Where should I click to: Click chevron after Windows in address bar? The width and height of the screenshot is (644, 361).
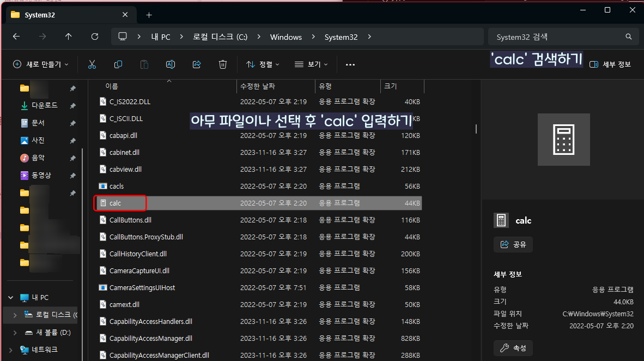313,37
